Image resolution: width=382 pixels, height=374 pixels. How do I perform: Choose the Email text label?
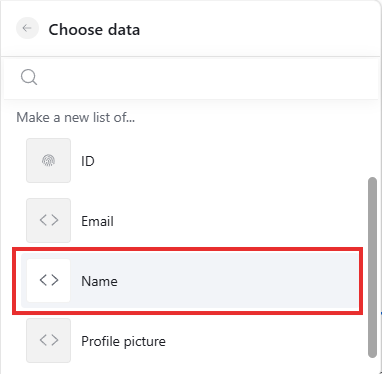click(x=97, y=221)
